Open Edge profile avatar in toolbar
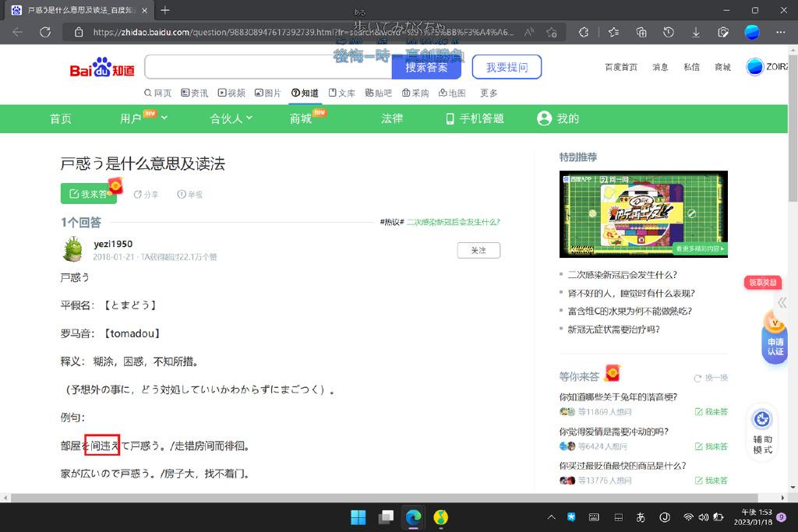The height and width of the screenshot is (532, 798). click(752, 32)
